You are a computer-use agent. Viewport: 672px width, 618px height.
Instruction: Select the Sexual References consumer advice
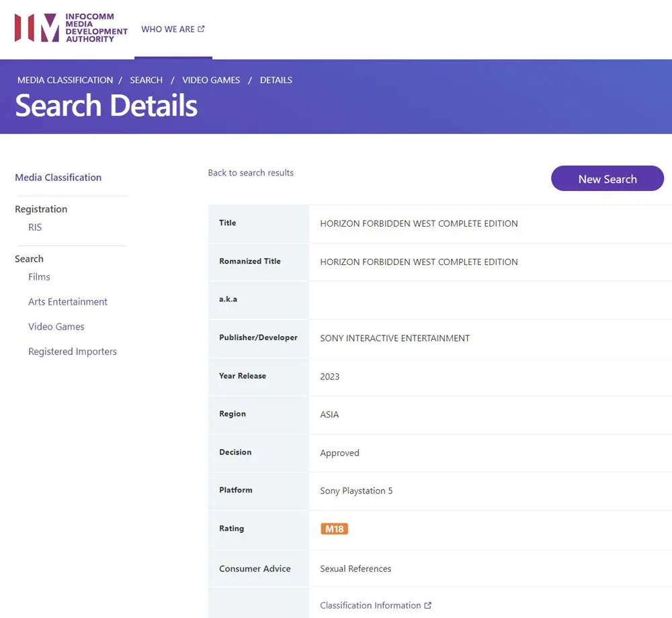point(355,569)
